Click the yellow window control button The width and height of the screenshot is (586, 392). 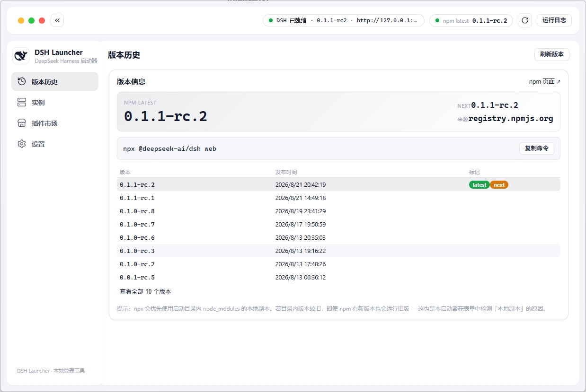tap(21, 20)
